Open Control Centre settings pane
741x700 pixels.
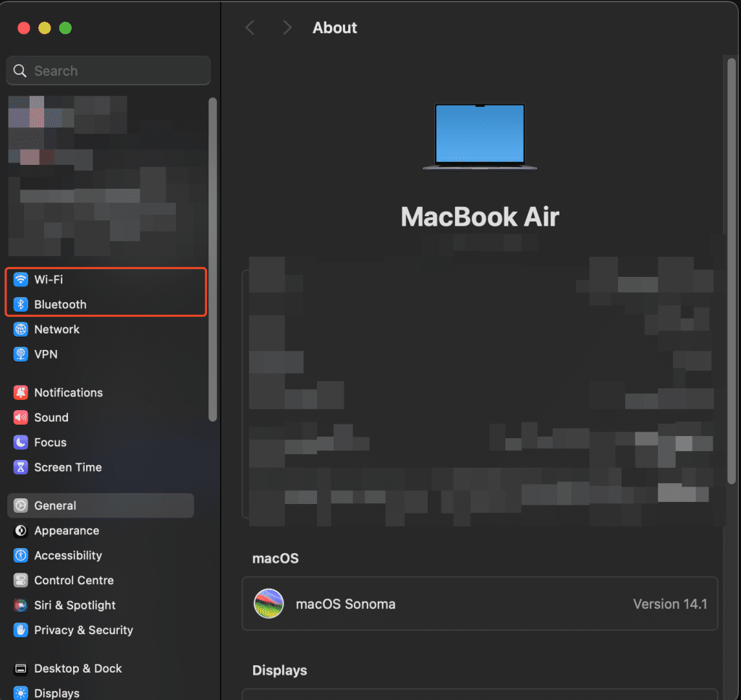tap(74, 581)
